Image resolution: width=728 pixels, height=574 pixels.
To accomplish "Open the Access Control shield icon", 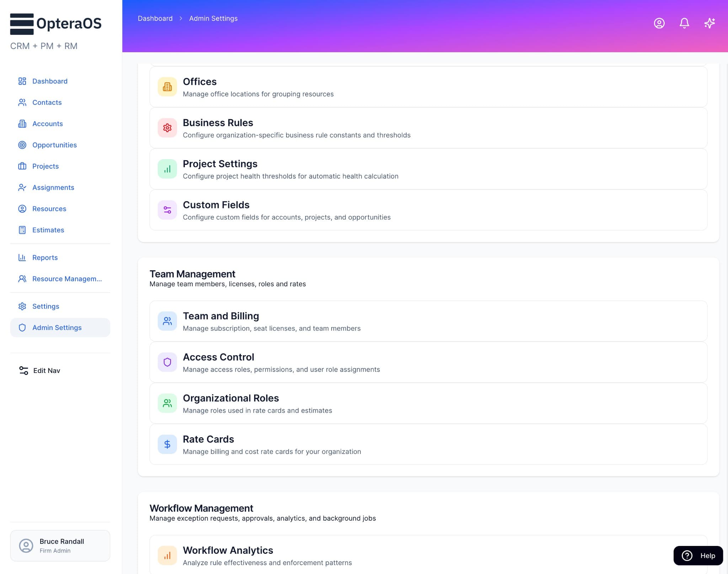I will 167,362.
